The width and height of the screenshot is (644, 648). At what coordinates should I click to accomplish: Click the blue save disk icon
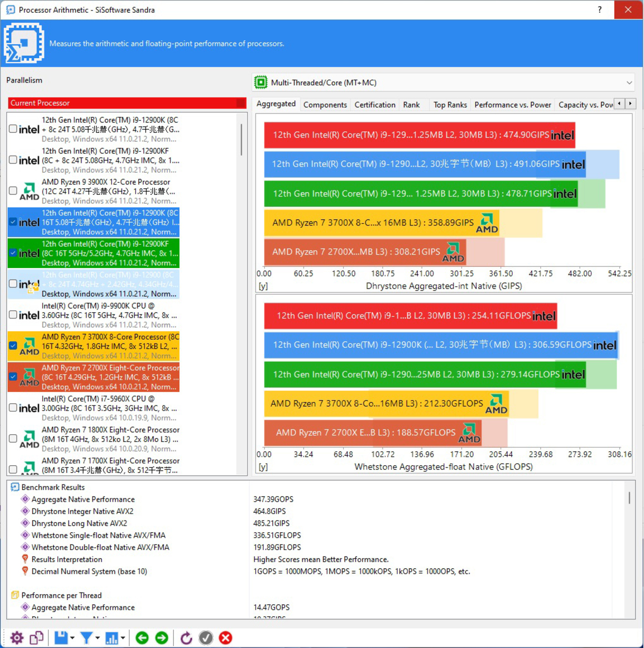pyautogui.click(x=61, y=637)
